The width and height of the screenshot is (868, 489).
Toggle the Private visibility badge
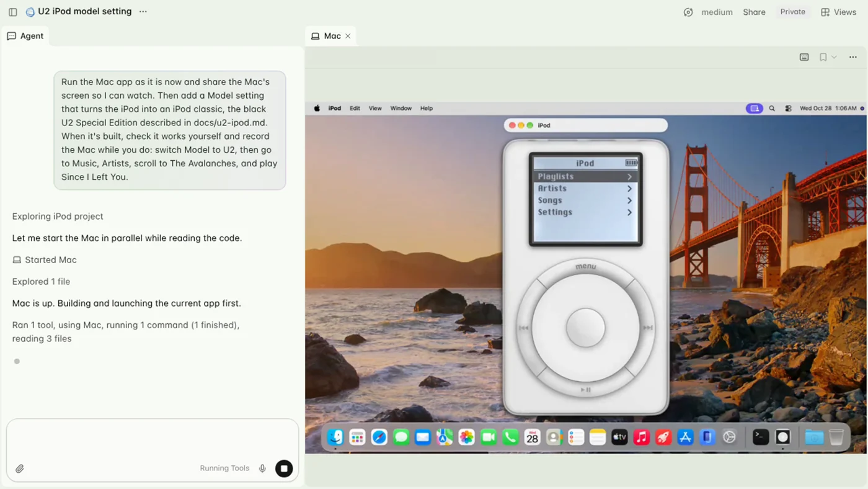click(792, 12)
